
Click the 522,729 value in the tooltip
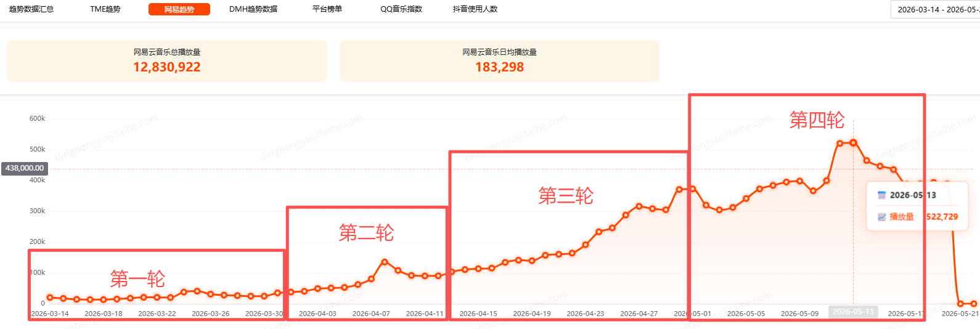[x=942, y=217]
